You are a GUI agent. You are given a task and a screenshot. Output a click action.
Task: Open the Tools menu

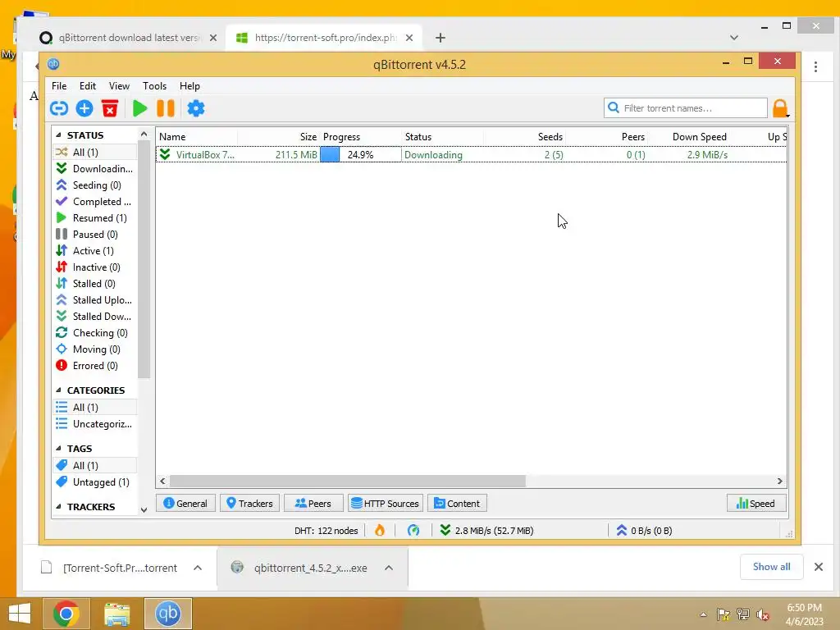click(x=154, y=85)
